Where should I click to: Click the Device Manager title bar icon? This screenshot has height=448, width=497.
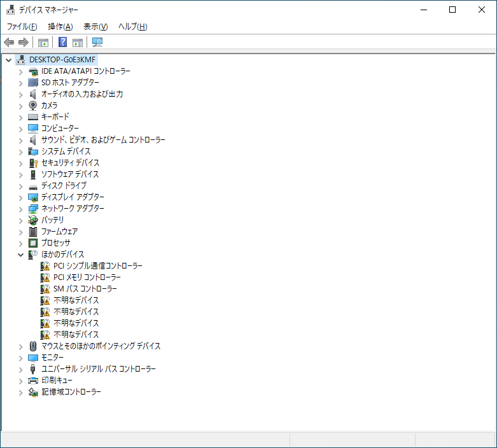pos(10,10)
